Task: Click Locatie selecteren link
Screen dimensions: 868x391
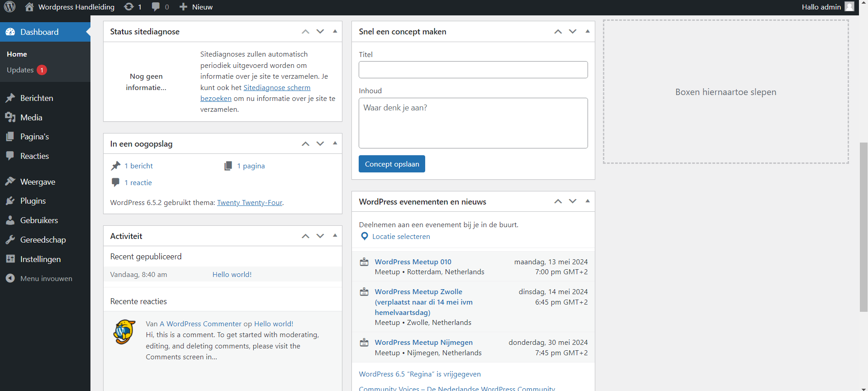Action: 401,236
